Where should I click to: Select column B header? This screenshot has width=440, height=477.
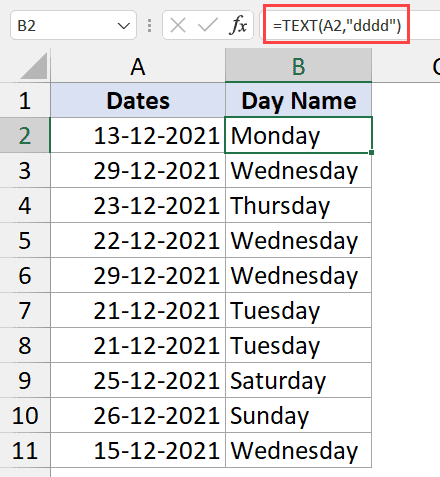coord(298,66)
